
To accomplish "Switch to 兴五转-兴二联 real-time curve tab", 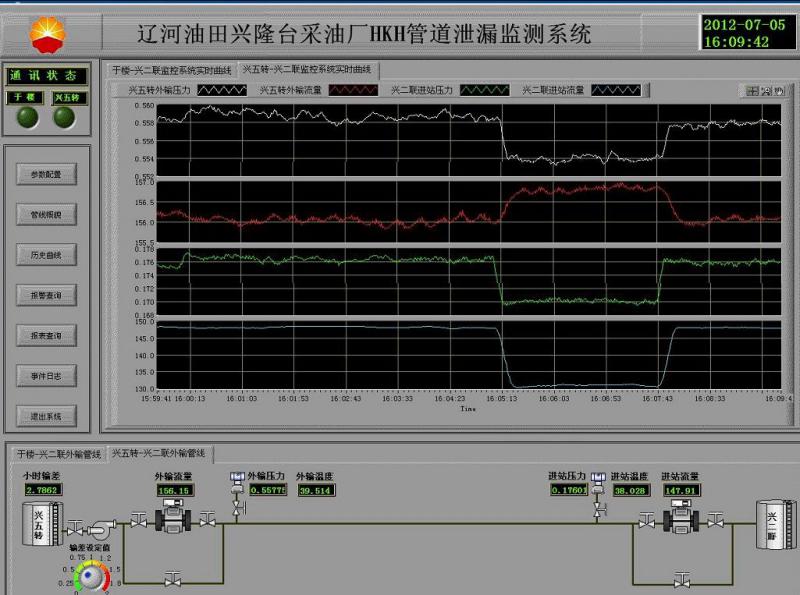I will click(307, 69).
